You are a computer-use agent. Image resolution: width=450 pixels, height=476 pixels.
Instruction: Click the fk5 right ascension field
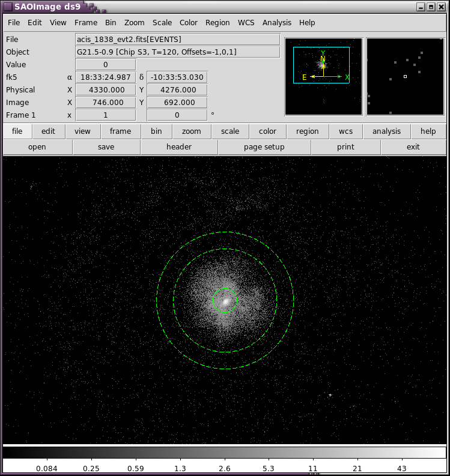click(x=105, y=77)
